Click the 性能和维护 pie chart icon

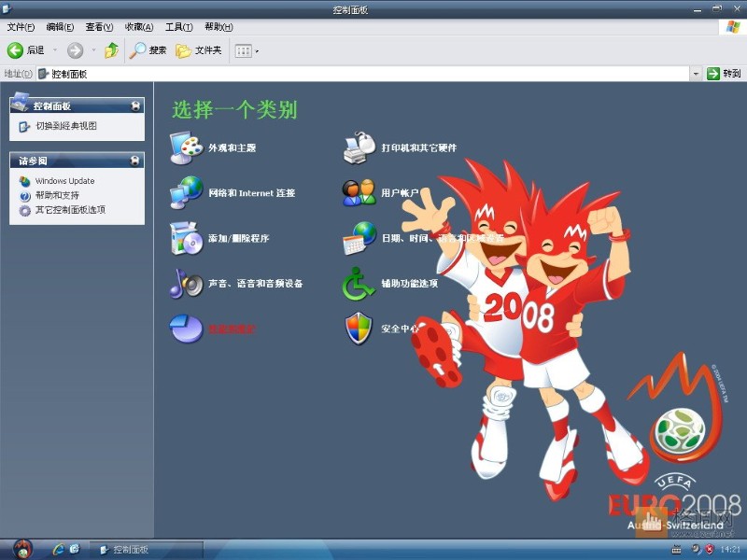pos(185,329)
